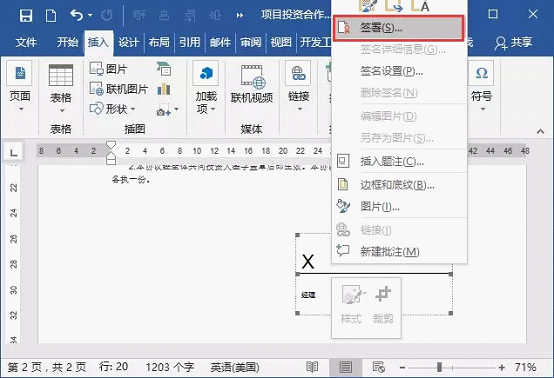Switch to web layout view icon
Image resolution: width=554 pixels, height=378 pixels.
coord(379,367)
